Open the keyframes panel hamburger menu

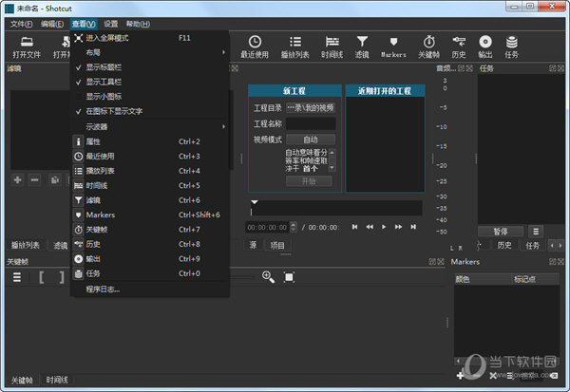click(x=17, y=277)
